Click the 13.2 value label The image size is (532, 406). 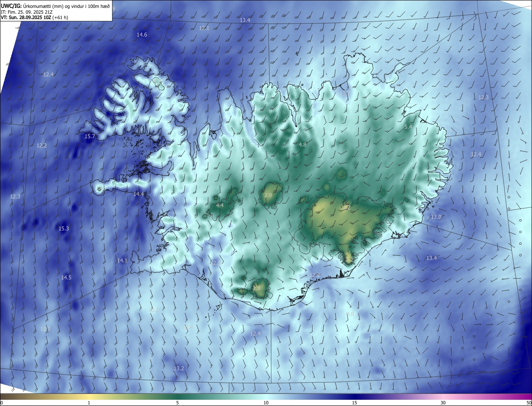(x=179, y=369)
